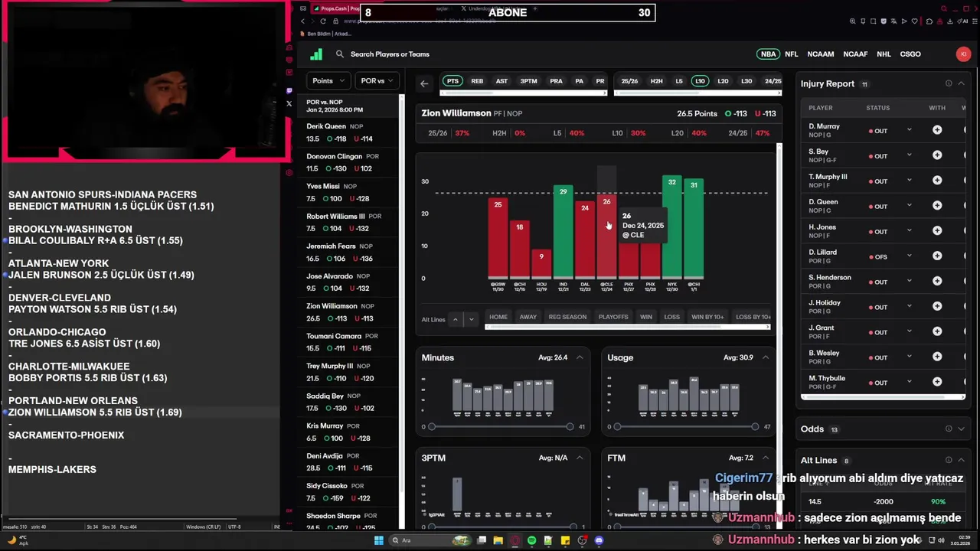Select the L20 game range

coord(723,81)
